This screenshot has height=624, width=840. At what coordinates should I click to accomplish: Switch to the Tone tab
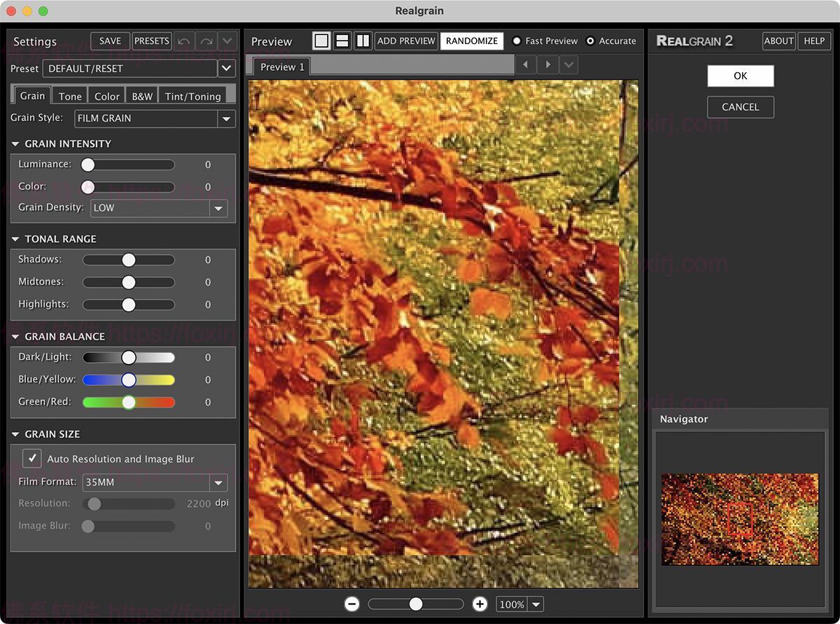pos(70,97)
